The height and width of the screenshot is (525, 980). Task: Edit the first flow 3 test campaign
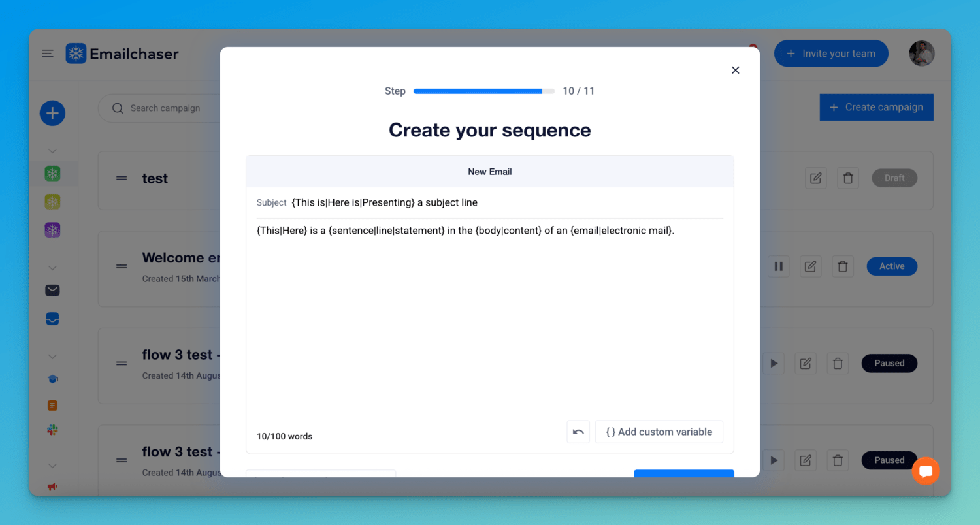806,363
